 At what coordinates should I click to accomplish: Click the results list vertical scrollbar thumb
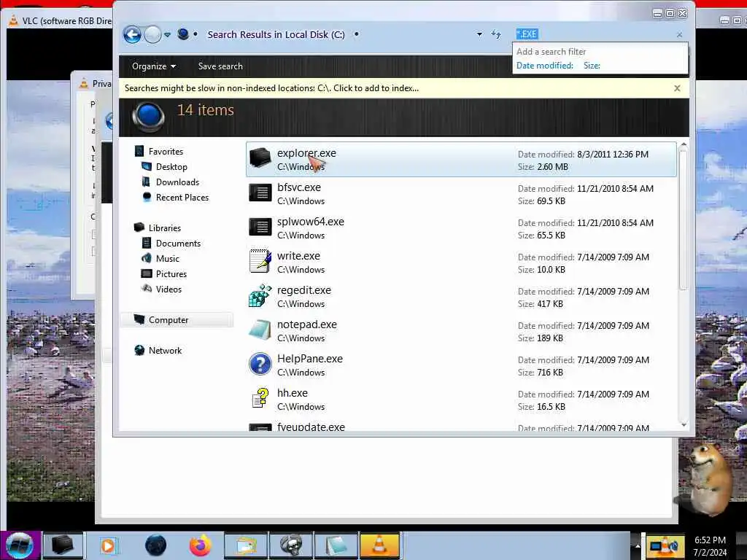[x=684, y=219]
